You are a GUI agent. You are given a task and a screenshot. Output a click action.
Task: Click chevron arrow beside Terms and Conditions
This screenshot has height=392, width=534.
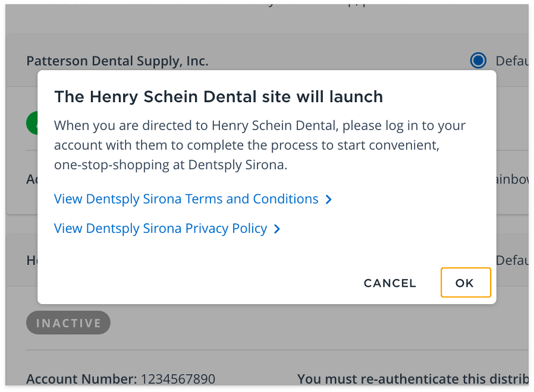[x=329, y=200]
